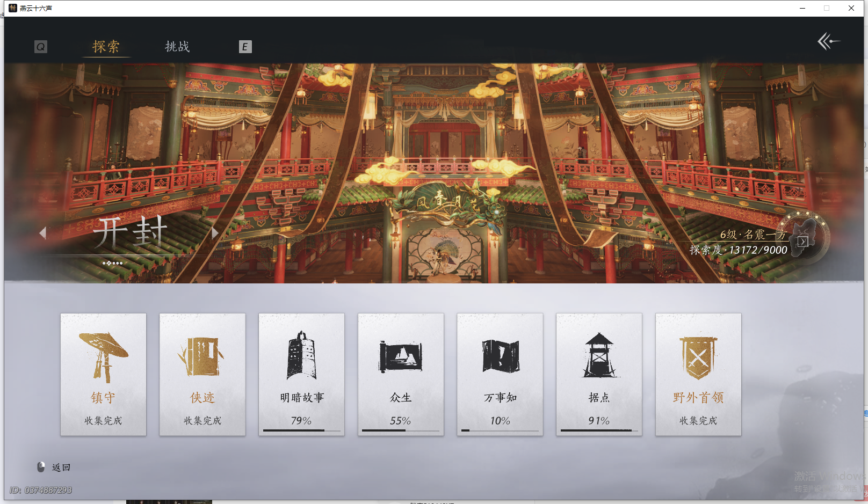The image size is (868, 504).
Task: Check the 据点 outpost progress
Action: click(x=598, y=374)
